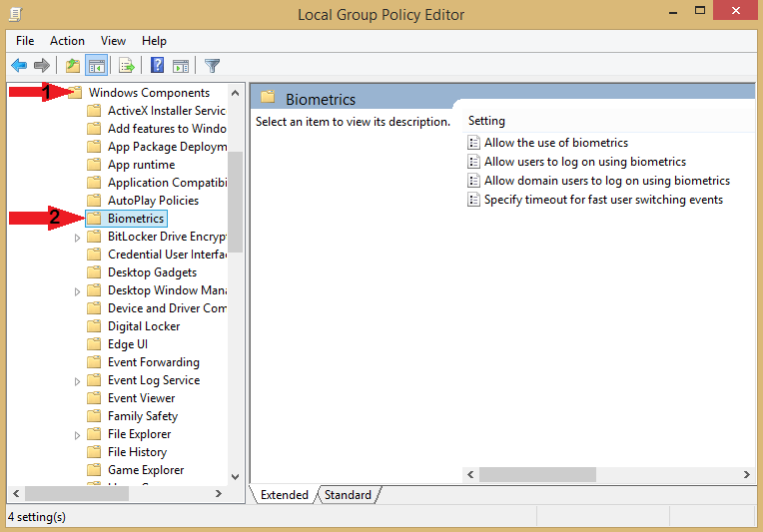Click the Setting column header

487,121
